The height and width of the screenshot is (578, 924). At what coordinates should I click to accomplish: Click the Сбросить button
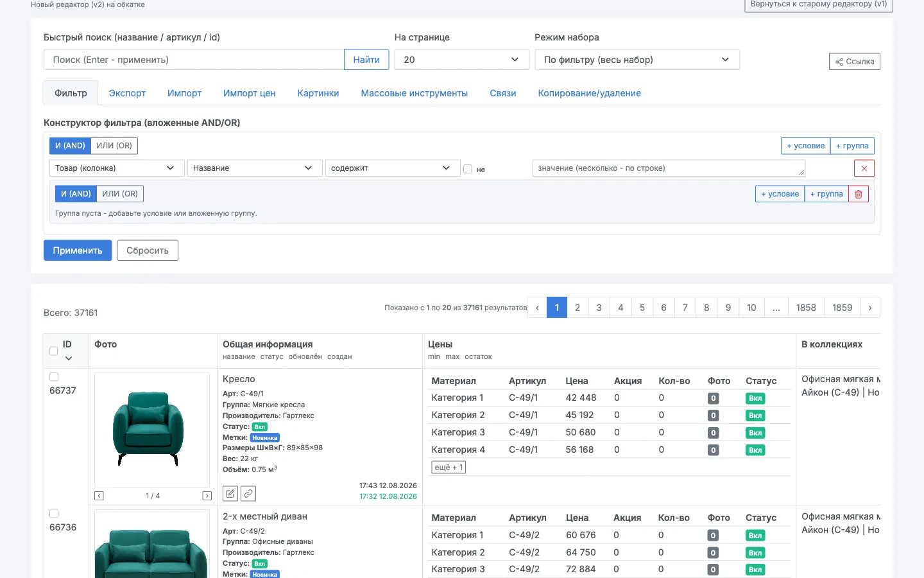[x=148, y=250]
